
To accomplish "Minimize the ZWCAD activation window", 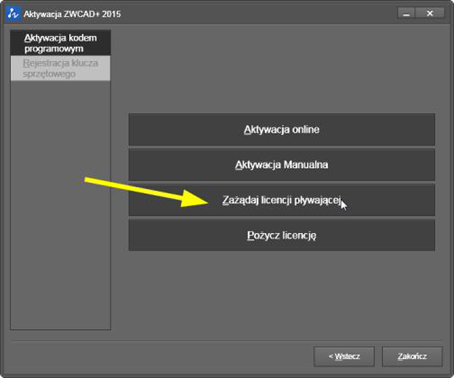I will 406,13.
